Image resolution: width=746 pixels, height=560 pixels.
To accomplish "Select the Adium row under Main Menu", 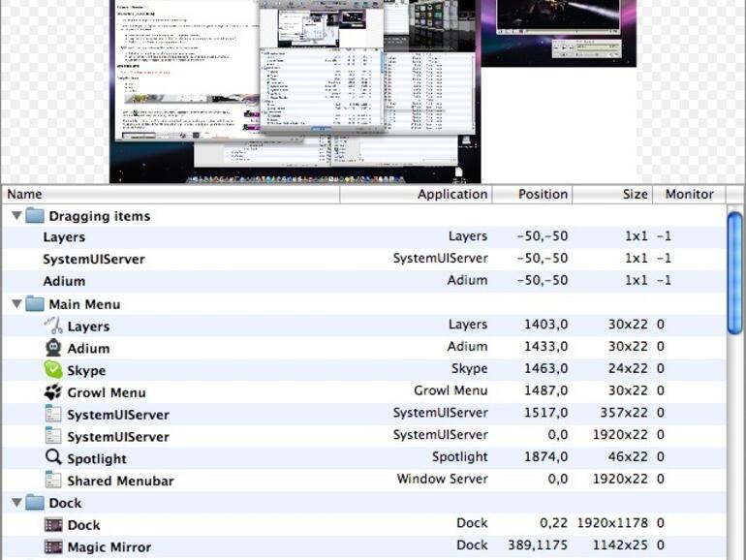I will (364, 348).
